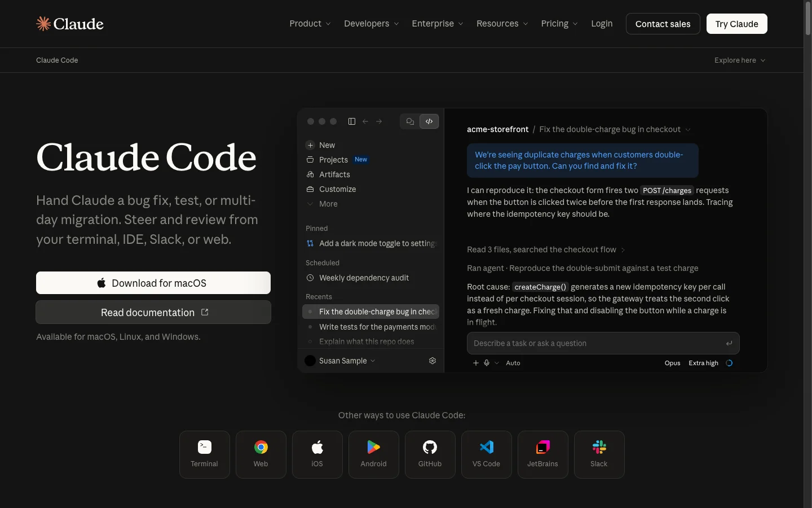Click Download for macOS button

pos(153,283)
